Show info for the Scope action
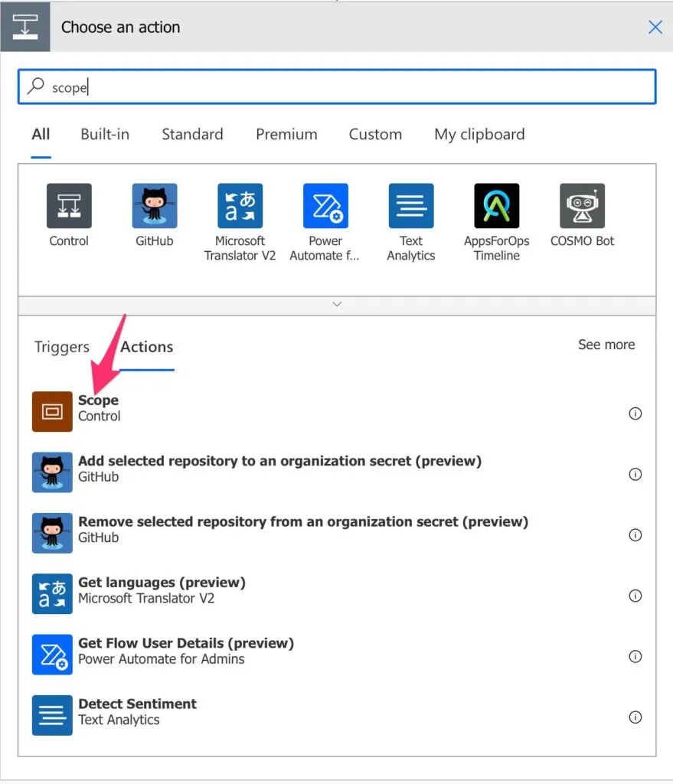This screenshot has width=673, height=784. [x=635, y=413]
